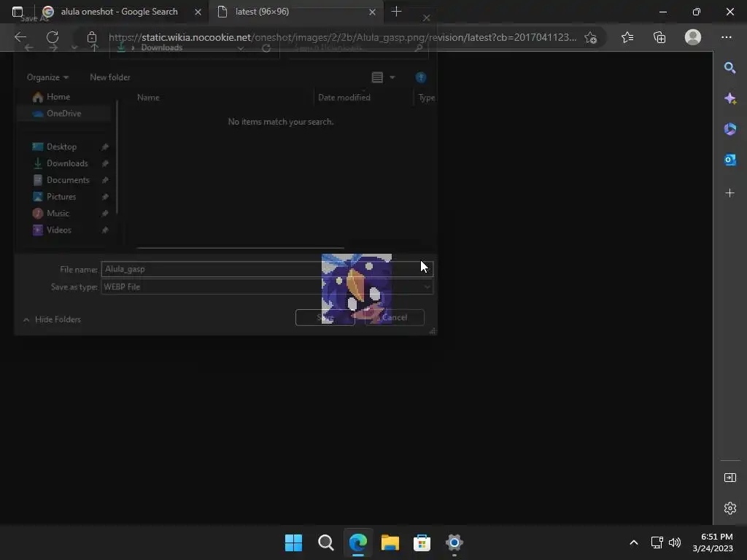Go back in Edge browser
The image size is (747, 560).
[20, 37]
